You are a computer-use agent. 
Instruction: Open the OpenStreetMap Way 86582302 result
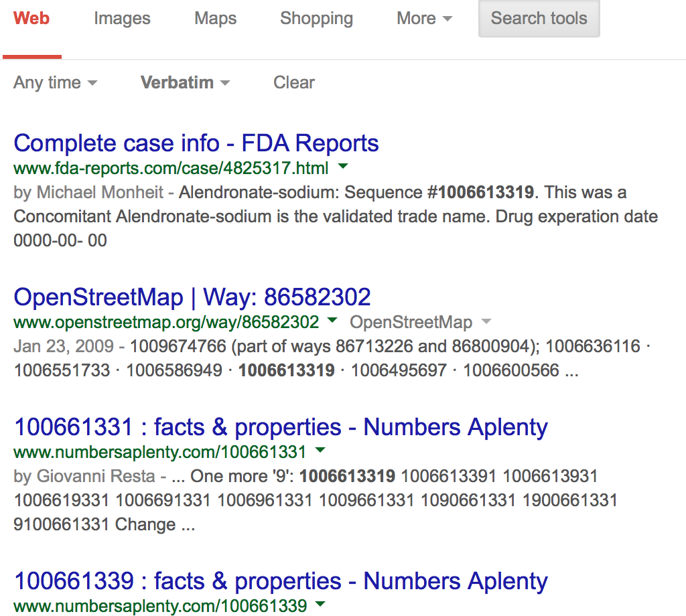[192, 297]
